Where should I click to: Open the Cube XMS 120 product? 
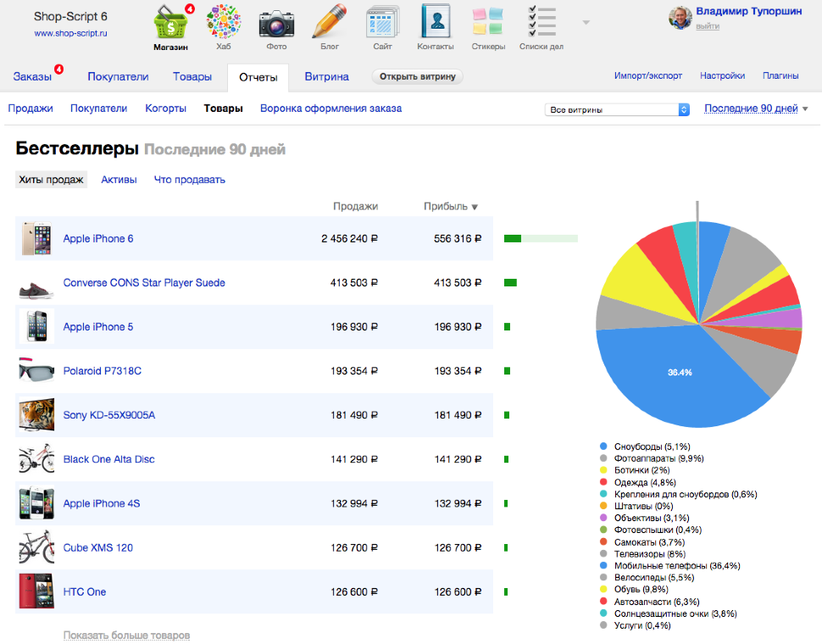pyautogui.click(x=98, y=547)
